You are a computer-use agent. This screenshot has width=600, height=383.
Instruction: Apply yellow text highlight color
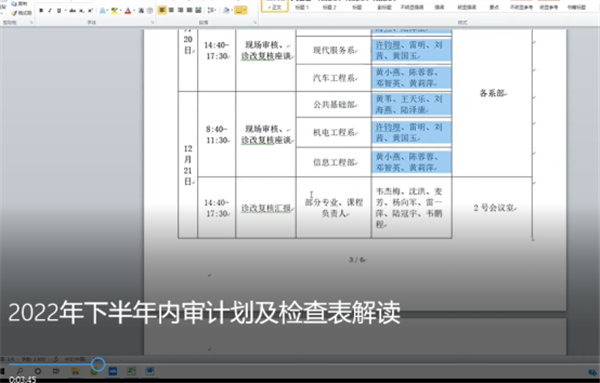click(114, 11)
